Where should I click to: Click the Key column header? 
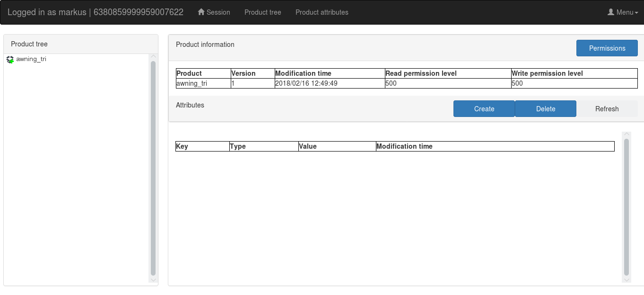[202, 146]
